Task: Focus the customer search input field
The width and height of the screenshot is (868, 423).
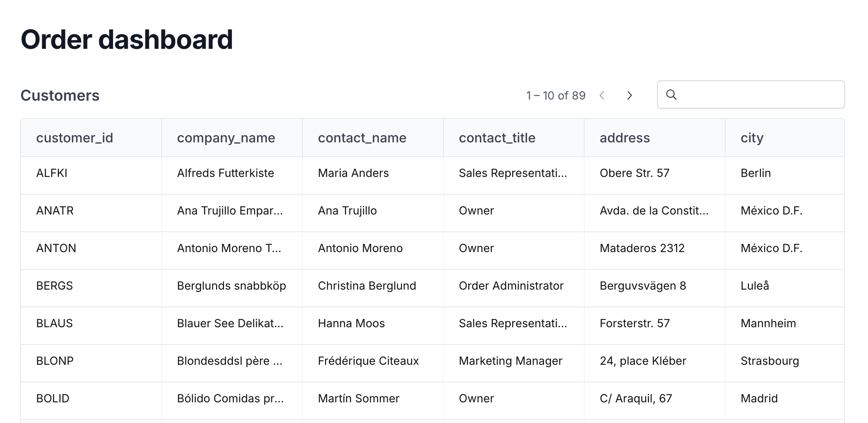Action: [751, 95]
